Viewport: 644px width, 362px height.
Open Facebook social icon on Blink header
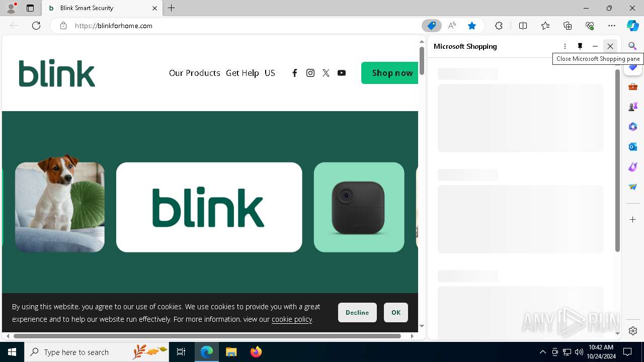(x=295, y=73)
